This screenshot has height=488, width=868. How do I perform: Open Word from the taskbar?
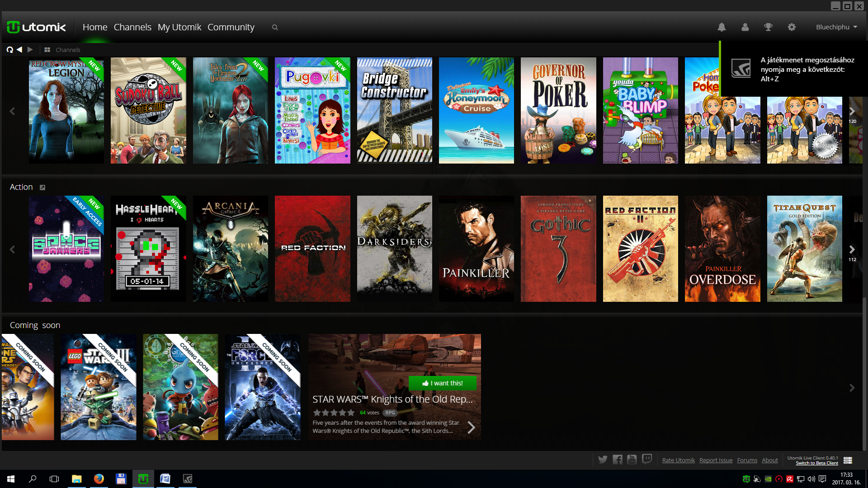click(x=165, y=479)
